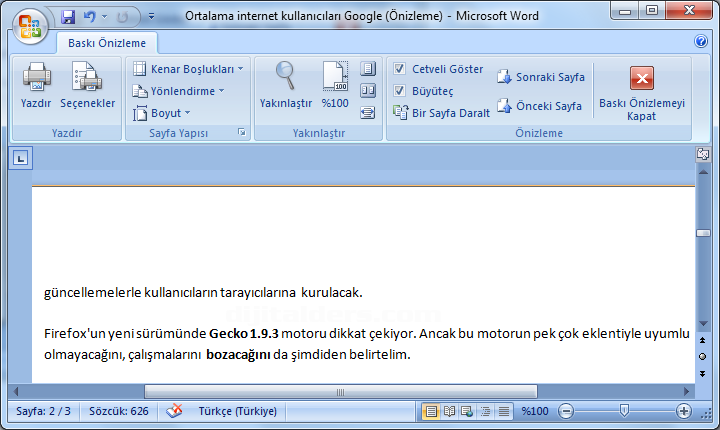Switch to Outline view icon
This screenshot has height=430, width=720.
point(485,411)
